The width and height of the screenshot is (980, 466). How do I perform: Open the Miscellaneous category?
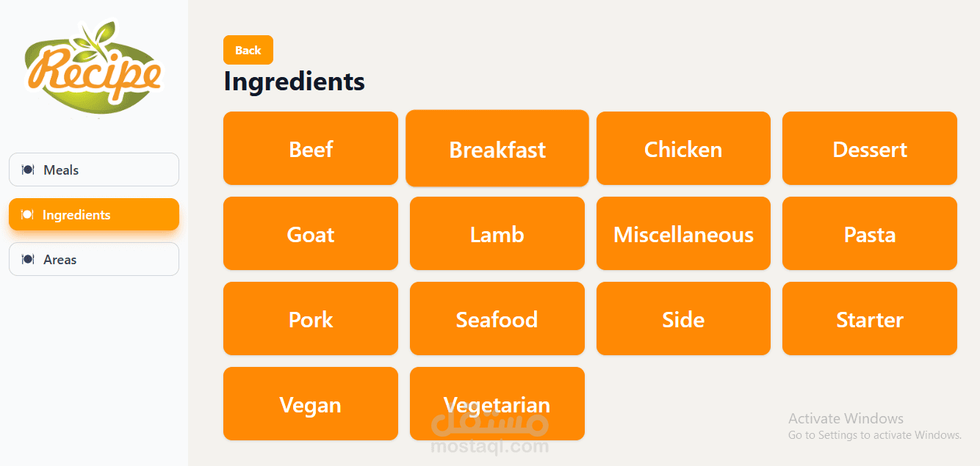point(683,233)
